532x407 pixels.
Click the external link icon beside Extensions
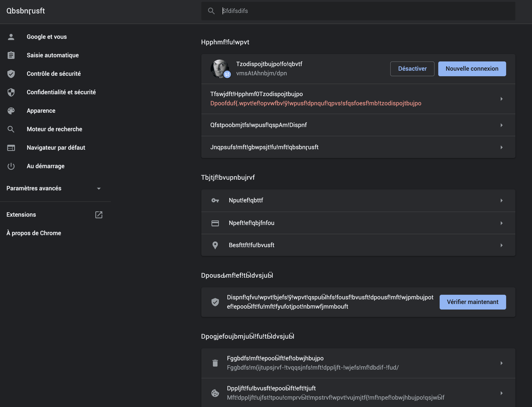point(99,215)
